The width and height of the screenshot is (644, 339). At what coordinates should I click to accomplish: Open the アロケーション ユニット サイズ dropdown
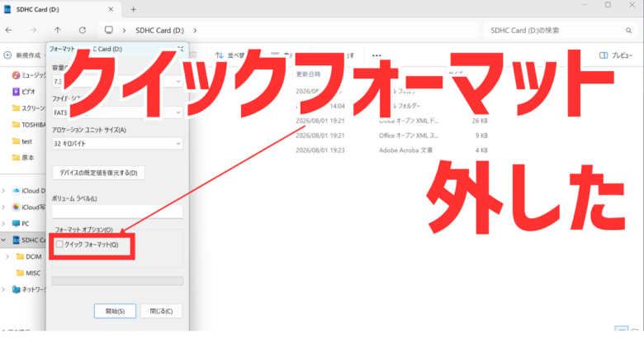[x=117, y=144]
